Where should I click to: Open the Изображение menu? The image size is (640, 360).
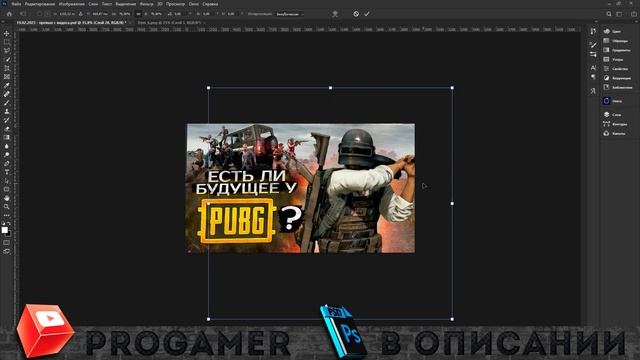pyautogui.click(x=71, y=4)
